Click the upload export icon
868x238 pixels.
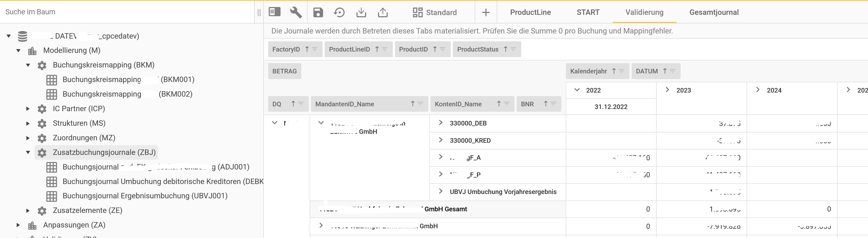pyautogui.click(x=383, y=12)
